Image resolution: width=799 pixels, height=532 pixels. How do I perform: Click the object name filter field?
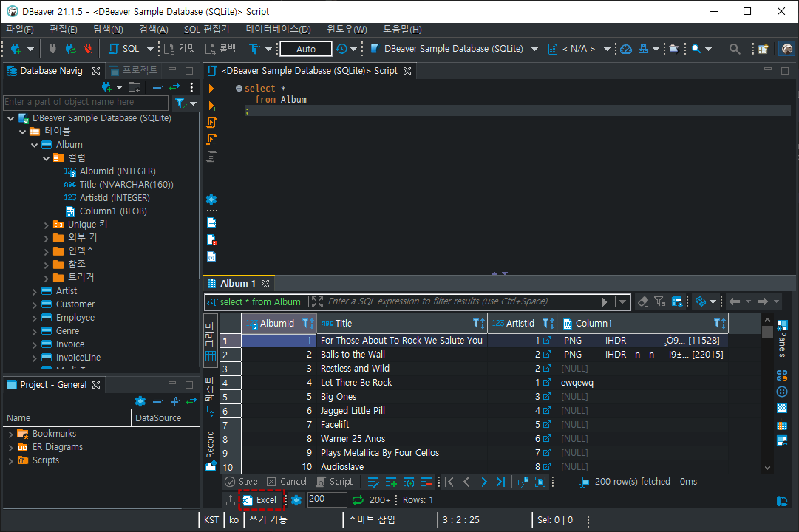86,102
